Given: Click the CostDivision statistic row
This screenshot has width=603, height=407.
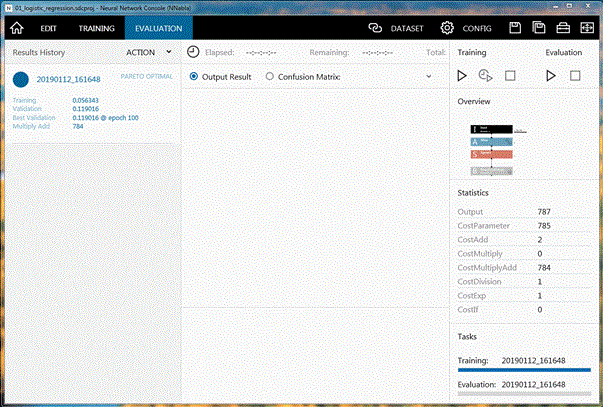Looking at the screenshot, I should pos(524,282).
